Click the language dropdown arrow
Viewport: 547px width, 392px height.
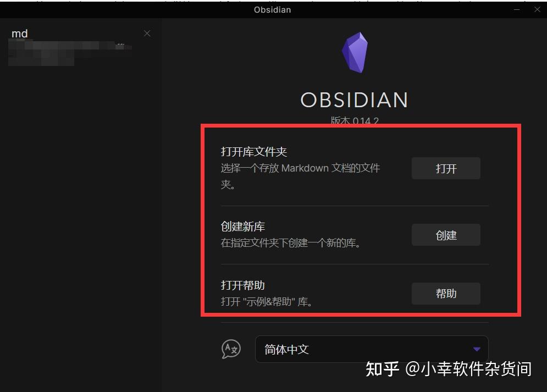477,349
